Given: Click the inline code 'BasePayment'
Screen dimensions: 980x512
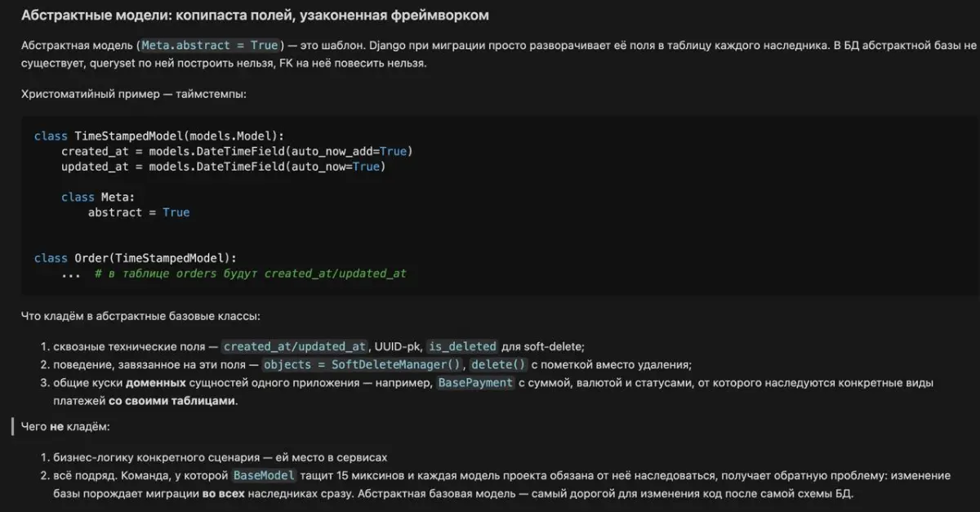Looking at the screenshot, I should pyautogui.click(x=475, y=382).
